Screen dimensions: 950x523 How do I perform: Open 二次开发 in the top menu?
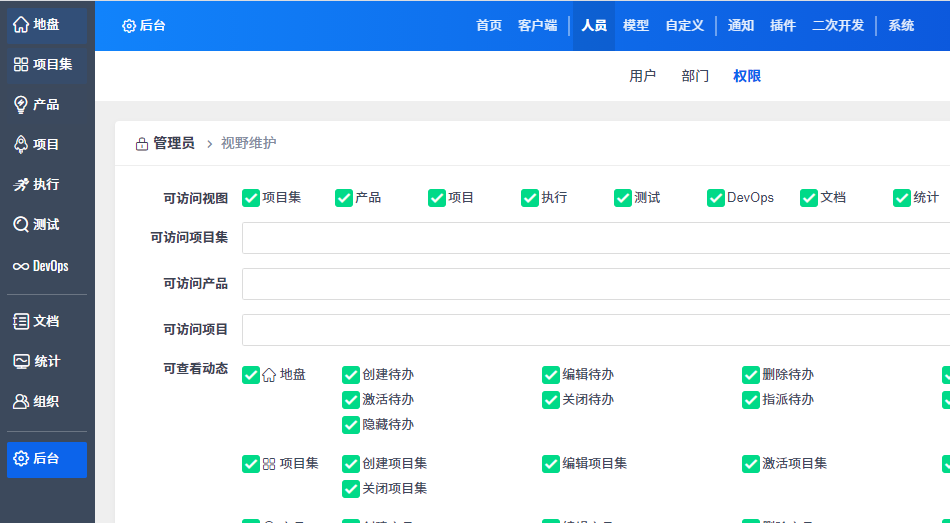[x=838, y=26]
